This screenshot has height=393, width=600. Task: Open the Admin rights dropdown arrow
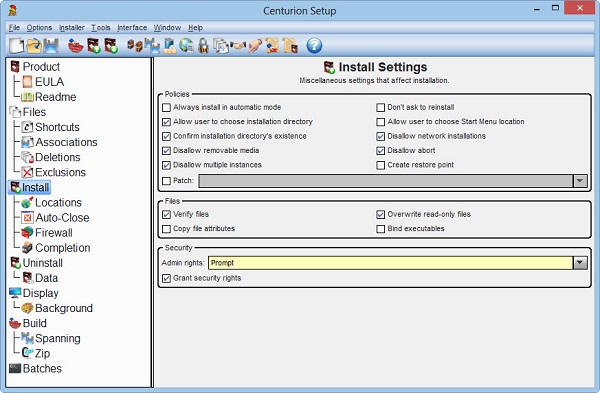[580, 263]
